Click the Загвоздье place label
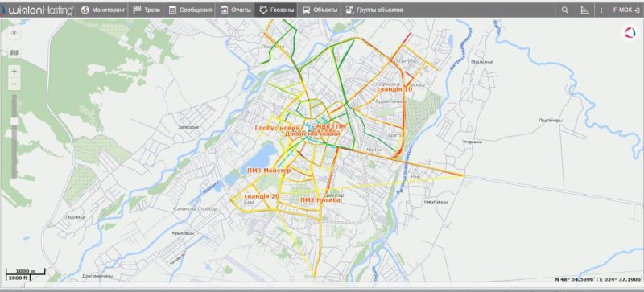644x292 pixels. 188,127
